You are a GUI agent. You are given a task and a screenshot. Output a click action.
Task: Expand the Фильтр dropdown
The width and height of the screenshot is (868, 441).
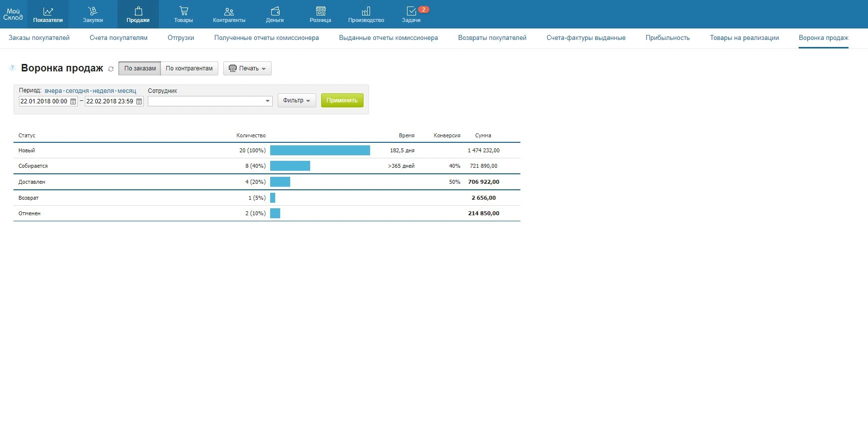coord(297,100)
